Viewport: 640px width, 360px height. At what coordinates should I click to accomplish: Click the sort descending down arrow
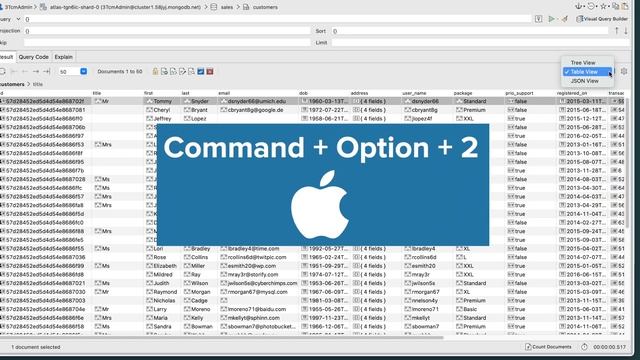click(x=626, y=31)
